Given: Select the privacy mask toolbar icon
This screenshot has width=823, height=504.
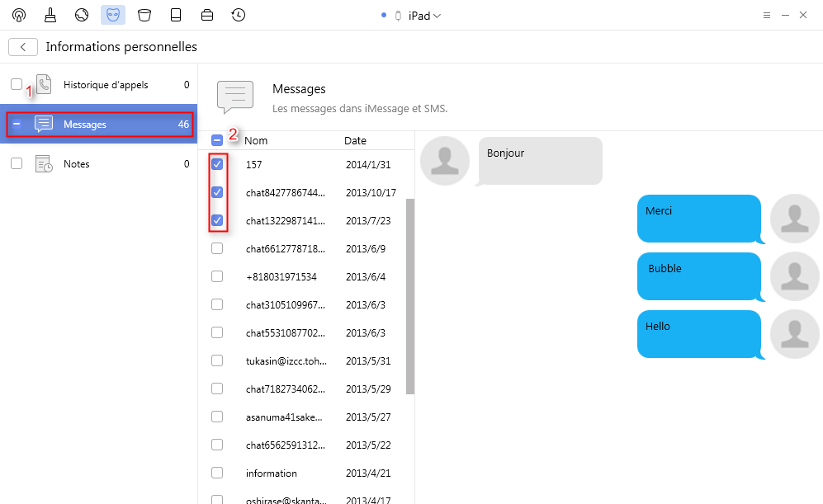Looking at the screenshot, I should click(113, 15).
